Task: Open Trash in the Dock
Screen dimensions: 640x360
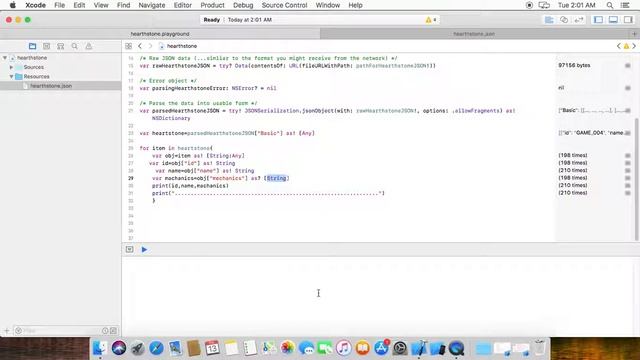Action: click(x=540, y=348)
